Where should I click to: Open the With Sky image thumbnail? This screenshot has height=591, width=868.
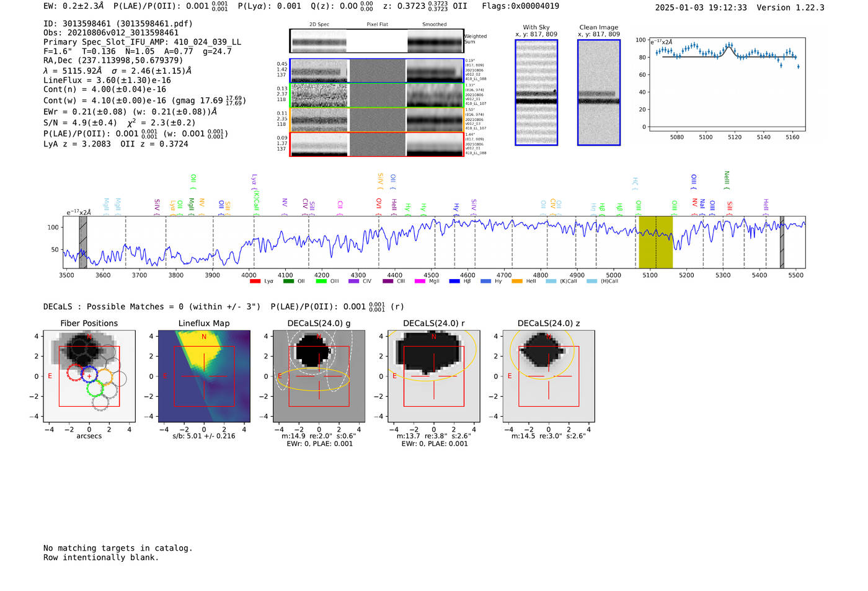pos(536,92)
